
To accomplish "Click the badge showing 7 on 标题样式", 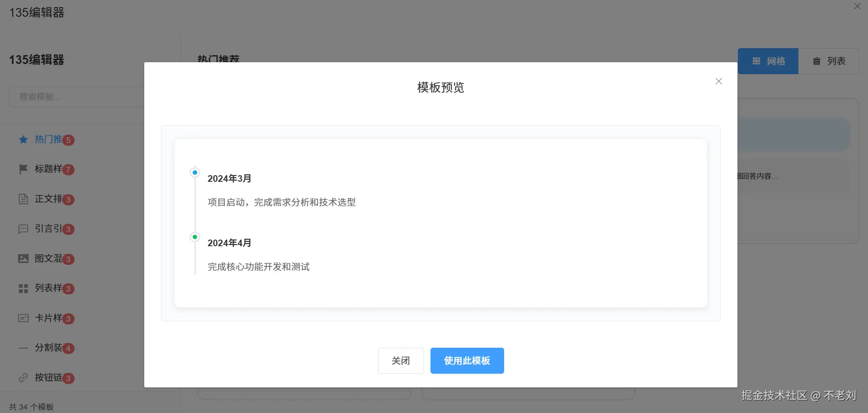I will click(x=69, y=169).
